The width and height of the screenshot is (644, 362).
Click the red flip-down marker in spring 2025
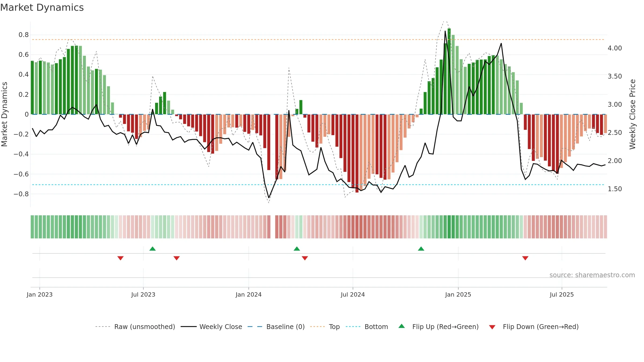click(x=525, y=258)
